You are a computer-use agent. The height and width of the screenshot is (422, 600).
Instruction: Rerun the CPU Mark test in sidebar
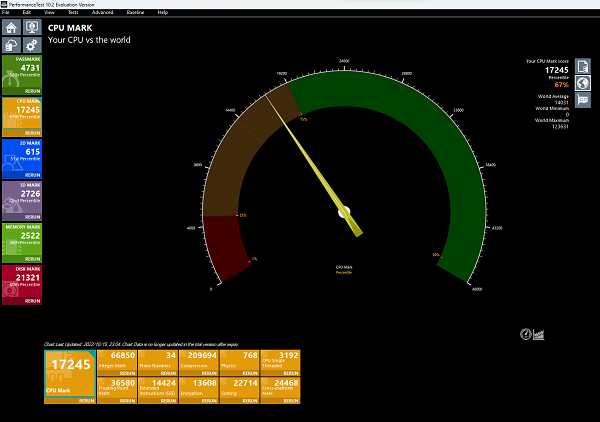[x=32, y=133]
